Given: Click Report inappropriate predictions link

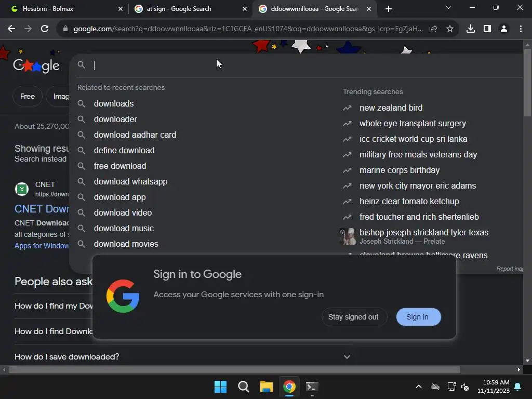Looking at the screenshot, I should 510,269.
